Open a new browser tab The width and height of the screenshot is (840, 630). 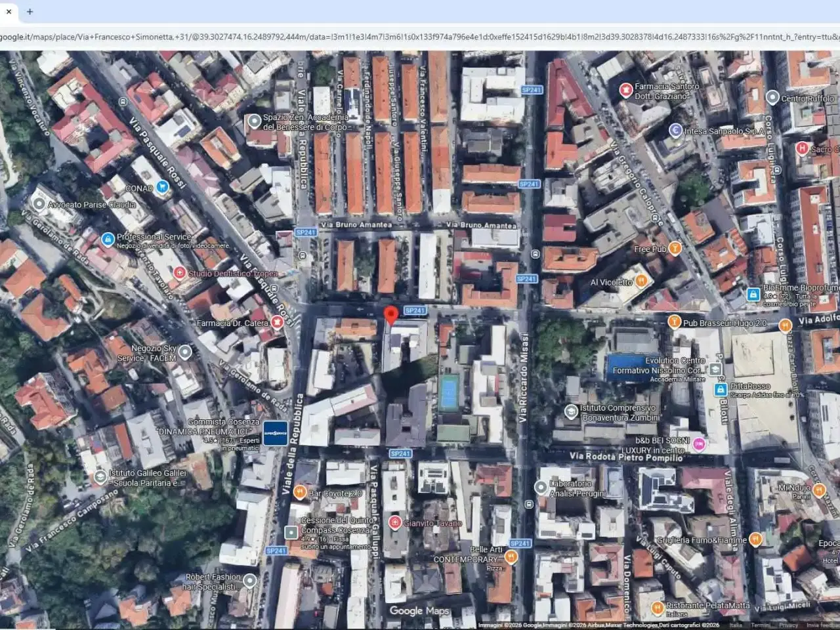30,11
